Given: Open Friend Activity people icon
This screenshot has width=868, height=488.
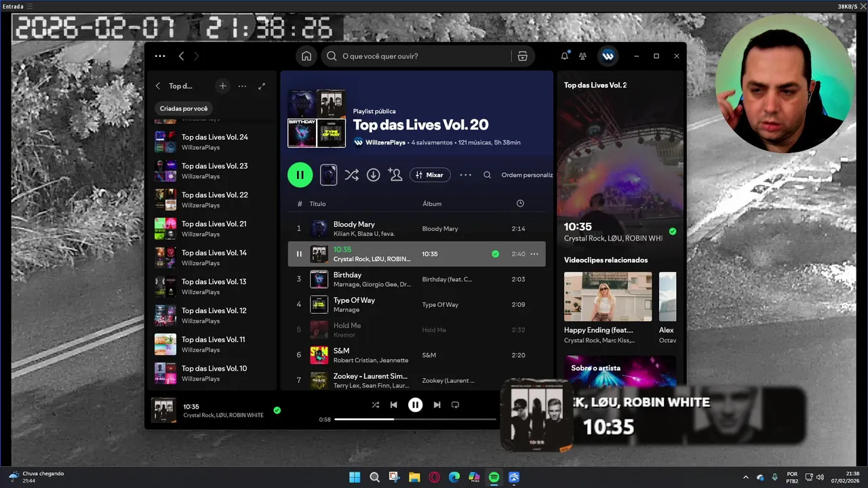Looking at the screenshot, I should point(583,56).
